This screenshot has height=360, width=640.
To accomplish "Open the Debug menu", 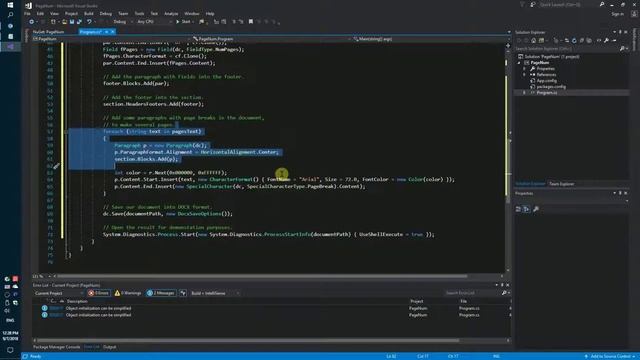I will [105, 13].
